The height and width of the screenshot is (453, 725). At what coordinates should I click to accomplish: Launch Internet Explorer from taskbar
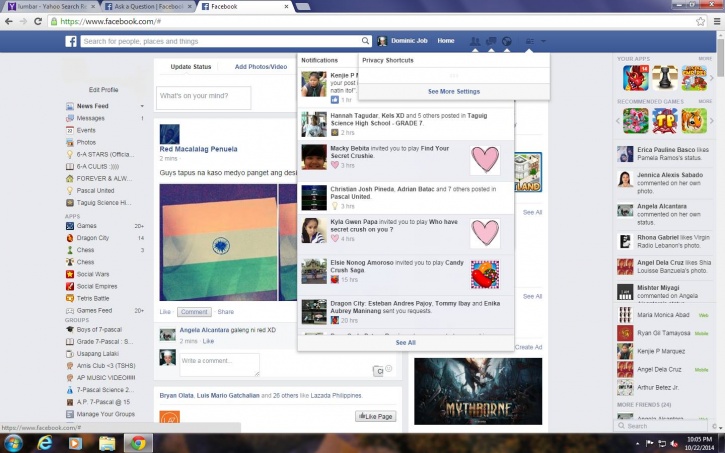pyautogui.click(x=44, y=443)
